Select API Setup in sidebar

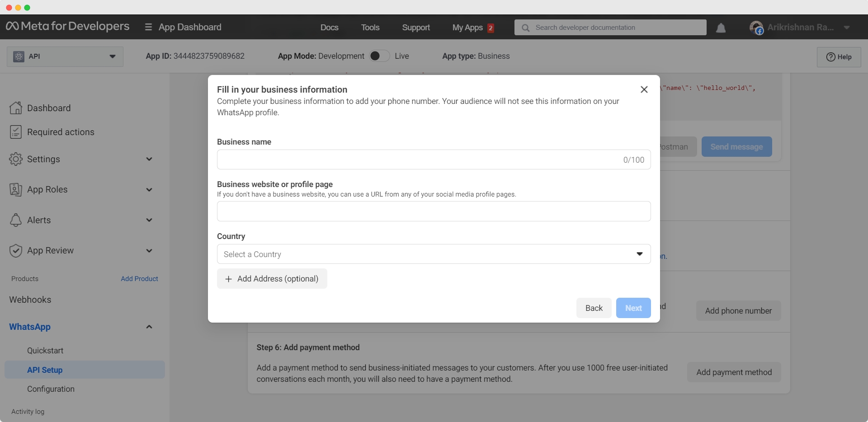point(85,370)
